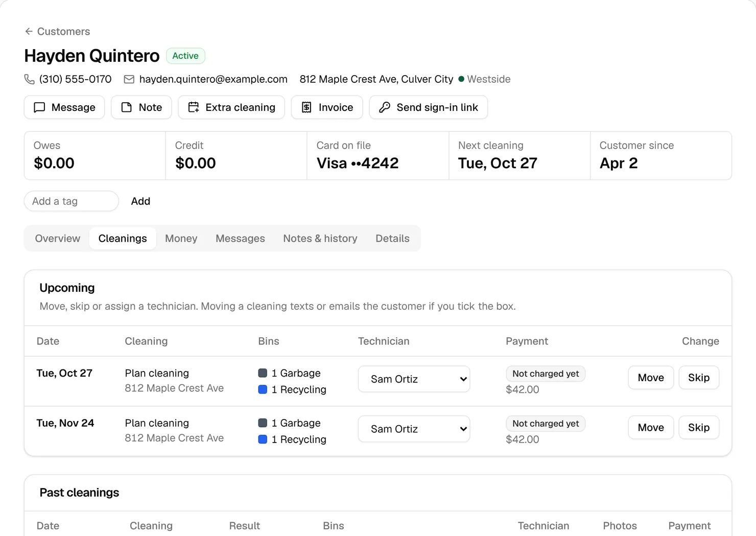The image size is (756, 536).
Task: Select the Cleanings tab
Action: [123, 239]
